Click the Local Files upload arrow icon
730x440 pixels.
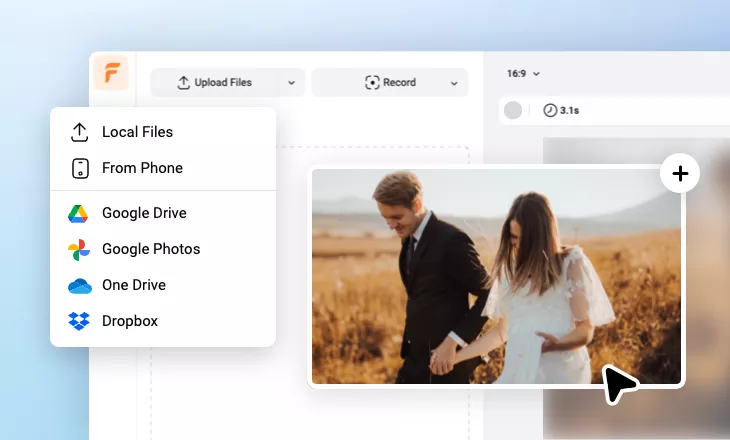tap(80, 132)
